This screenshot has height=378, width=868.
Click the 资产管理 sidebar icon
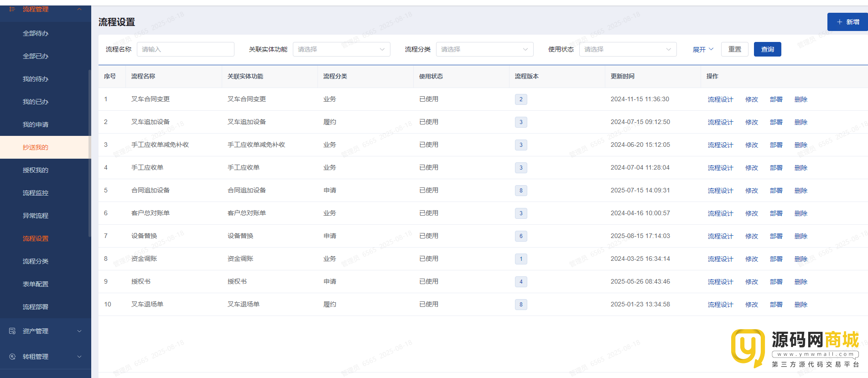click(x=12, y=331)
